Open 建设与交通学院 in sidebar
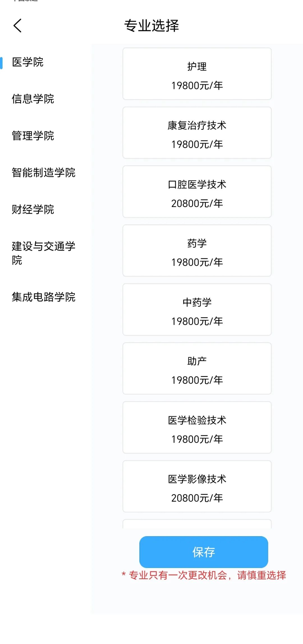 [43, 253]
